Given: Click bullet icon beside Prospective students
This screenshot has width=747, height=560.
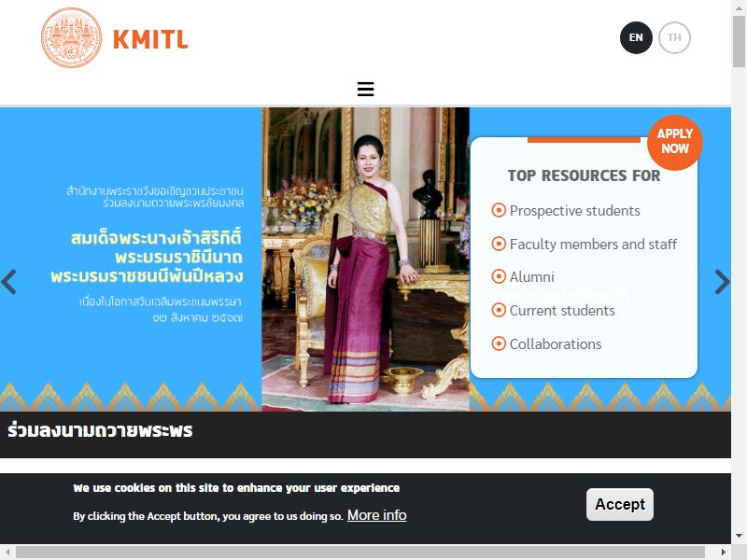Looking at the screenshot, I should pos(499,210).
